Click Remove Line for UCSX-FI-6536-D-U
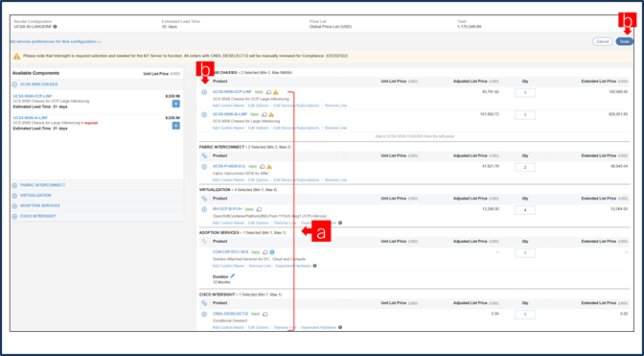This screenshot has height=356, width=644. (x=335, y=180)
